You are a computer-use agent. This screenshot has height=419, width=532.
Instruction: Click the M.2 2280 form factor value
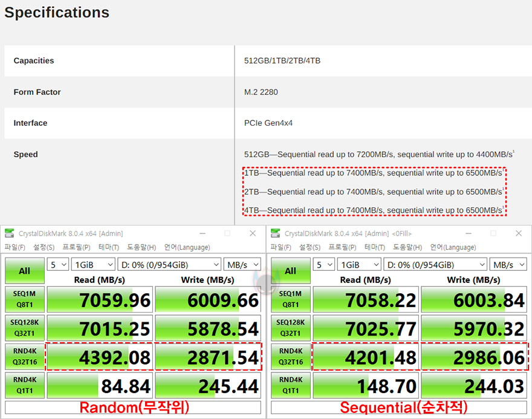(261, 92)
